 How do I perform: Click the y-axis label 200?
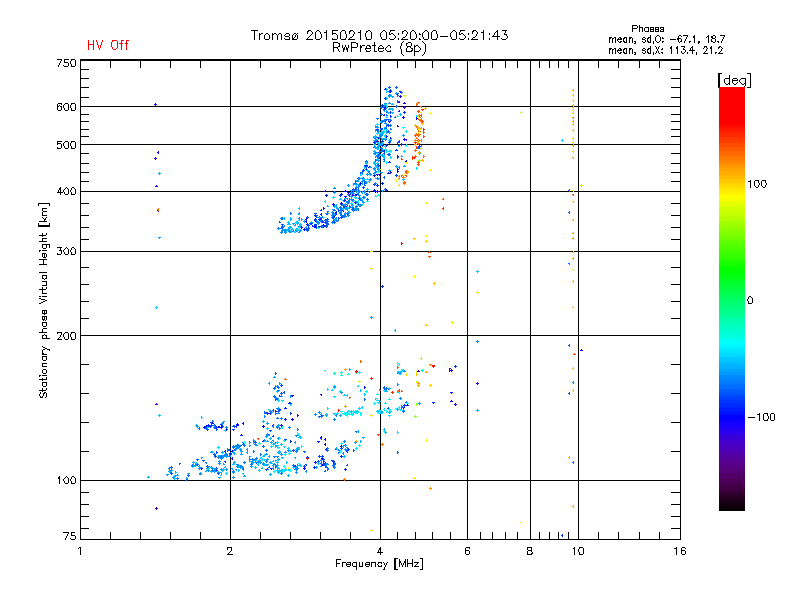tap(66, 336)
